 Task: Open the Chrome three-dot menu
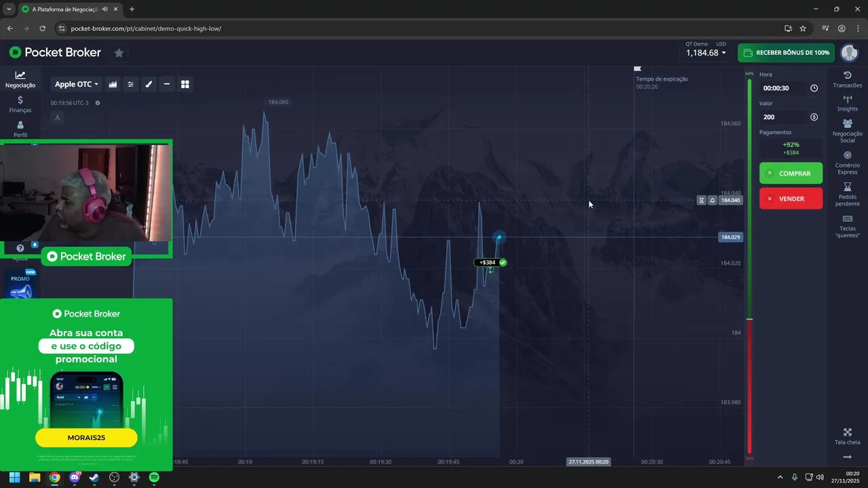857,28
